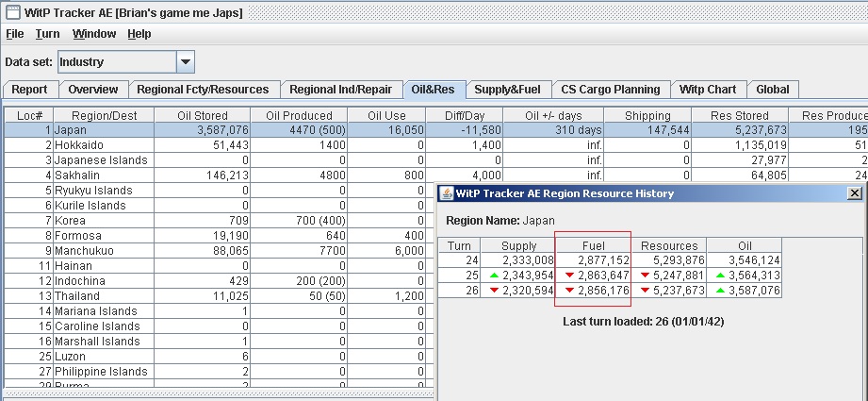868x401 pixels.
Task: Sort by Diff/Day column header
Action: pos(465,115)
